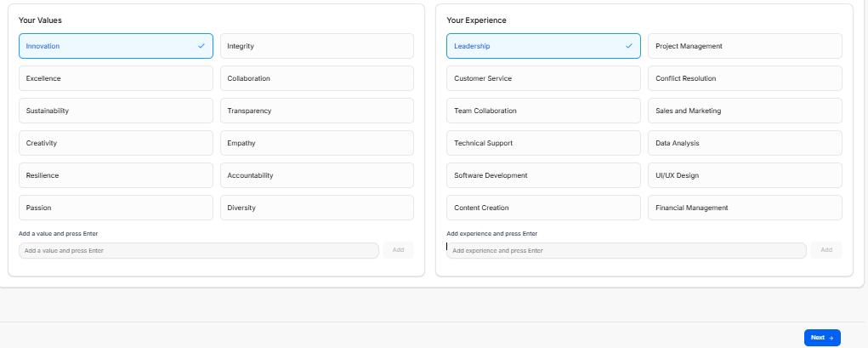
Task: Choose Customer Service experience
Action: pos(543,78)
